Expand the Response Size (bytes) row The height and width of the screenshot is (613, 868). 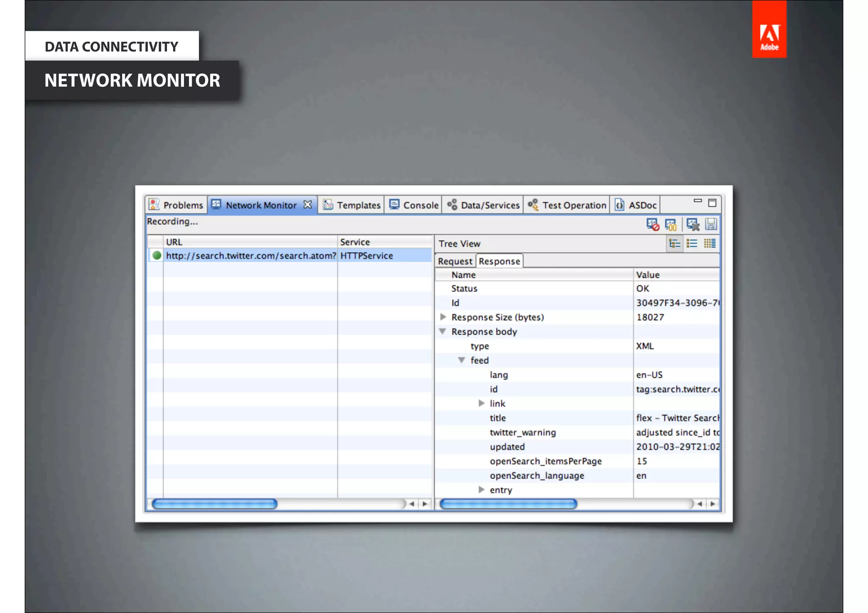pyautogui.click(x=443, y=317)
